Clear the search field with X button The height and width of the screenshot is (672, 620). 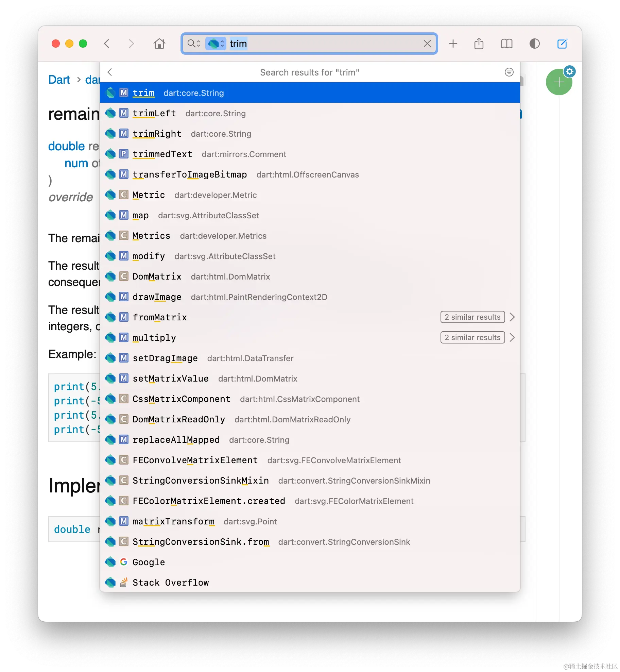(x=427, y=44)
